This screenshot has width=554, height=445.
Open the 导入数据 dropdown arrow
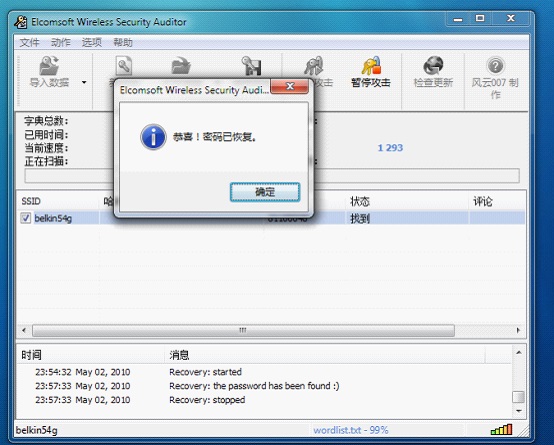84,82
